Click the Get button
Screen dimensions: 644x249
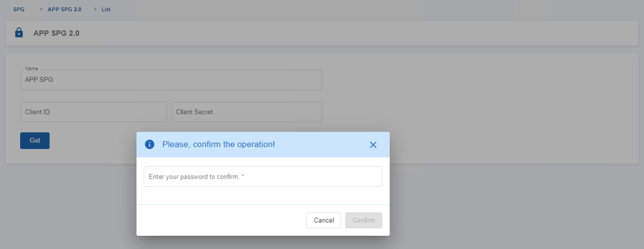[35, 140]
